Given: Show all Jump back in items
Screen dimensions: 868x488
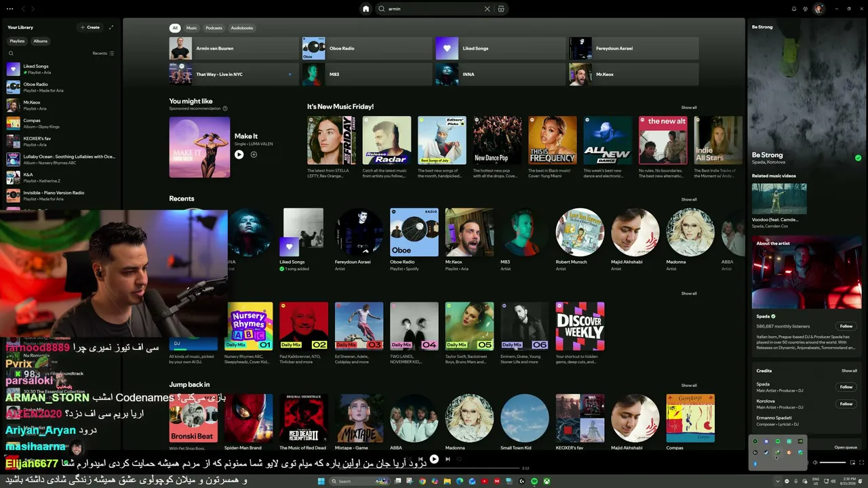Looking at the screenshot, I should pos(689,385).
